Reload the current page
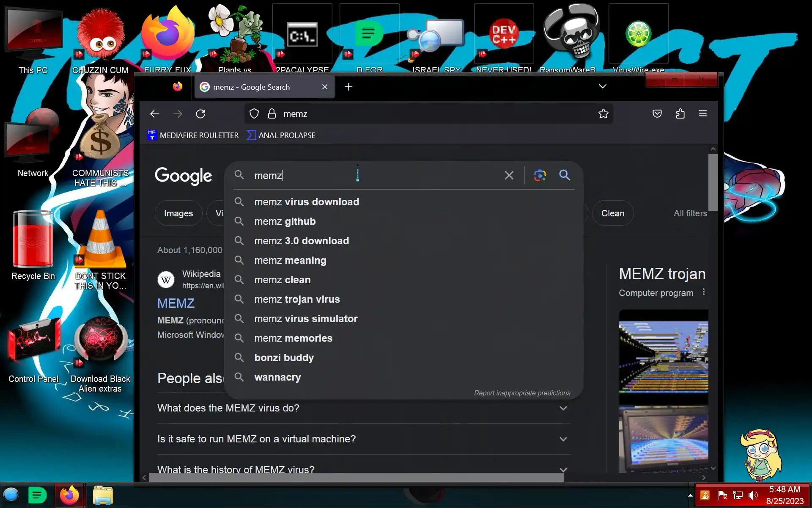Image resolution: width=812 pixels, height=508 pixels. tap(200, 113)
